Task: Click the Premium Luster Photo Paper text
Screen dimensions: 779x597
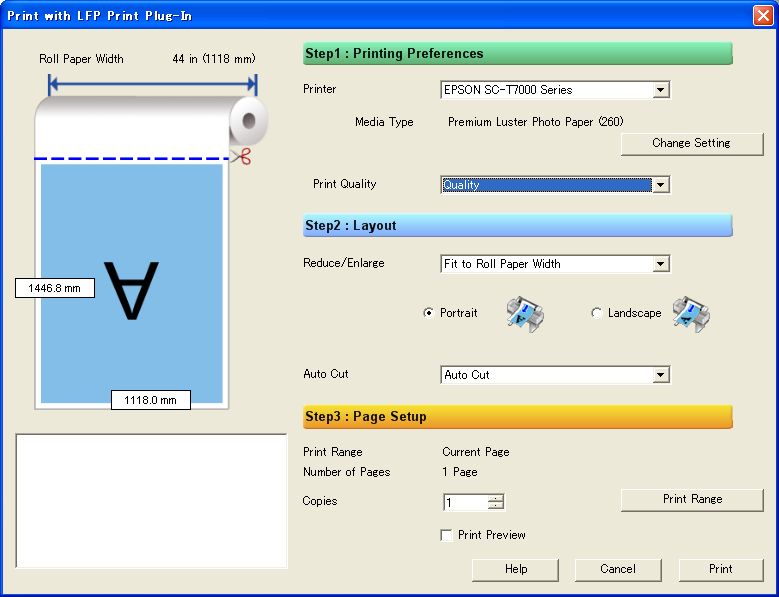Action: click(536, 122)
